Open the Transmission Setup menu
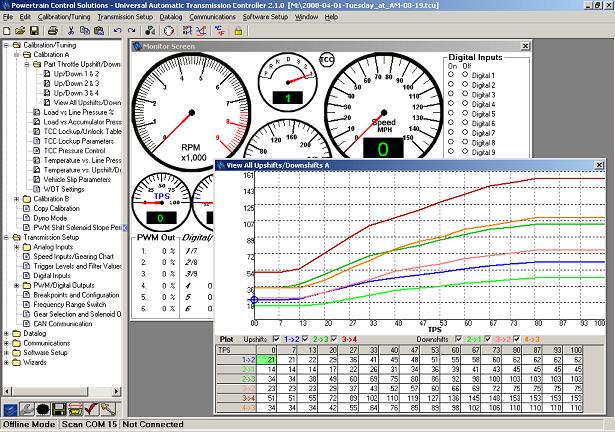 click(x=125, y=17)
